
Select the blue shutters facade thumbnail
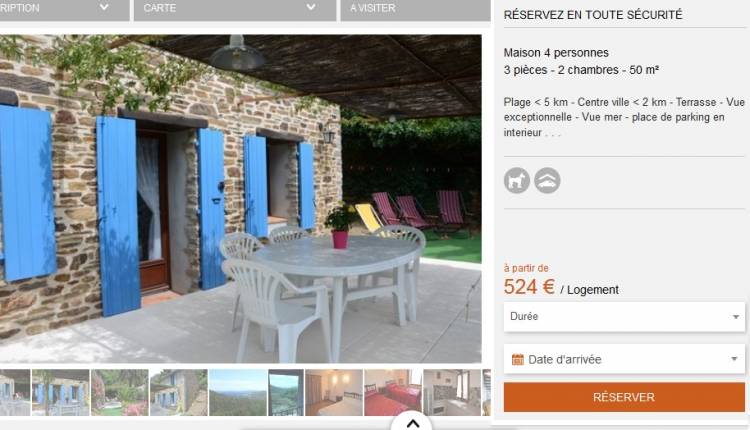(x=60, y=392)
